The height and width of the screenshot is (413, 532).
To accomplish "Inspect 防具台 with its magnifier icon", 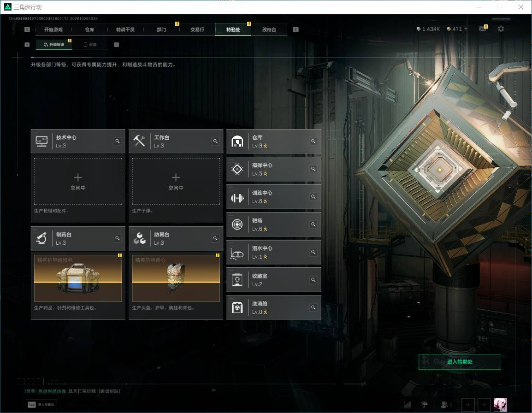I will (215, 238).
